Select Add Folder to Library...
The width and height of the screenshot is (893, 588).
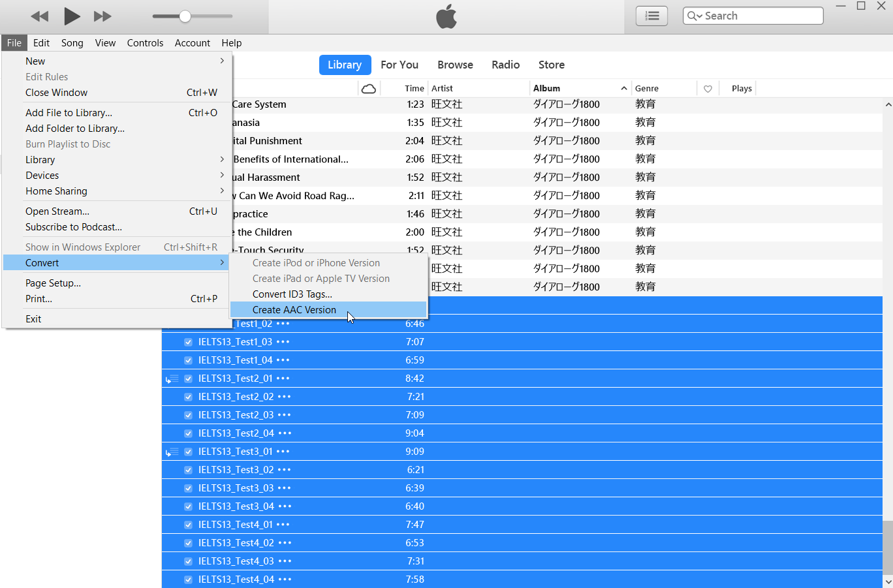(116, 129)
